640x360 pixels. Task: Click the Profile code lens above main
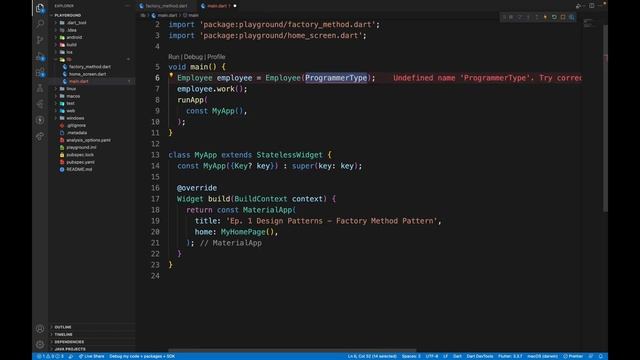[x=216, y=57]
